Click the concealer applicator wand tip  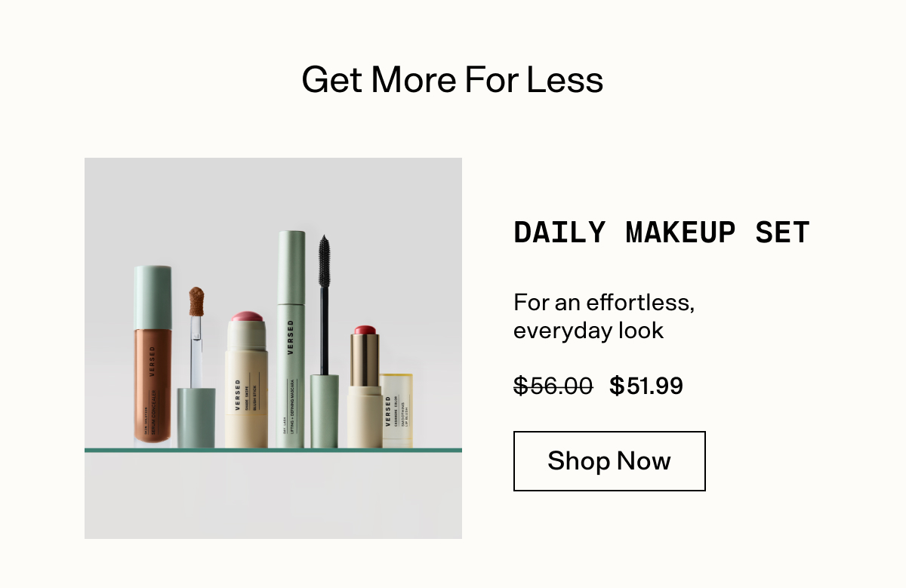coord(196,300)
